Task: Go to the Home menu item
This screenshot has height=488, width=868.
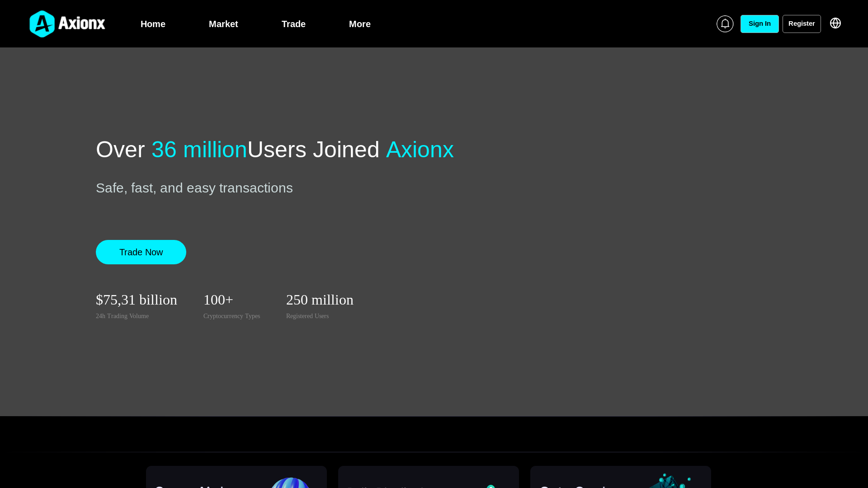Action: coord(153,24)
